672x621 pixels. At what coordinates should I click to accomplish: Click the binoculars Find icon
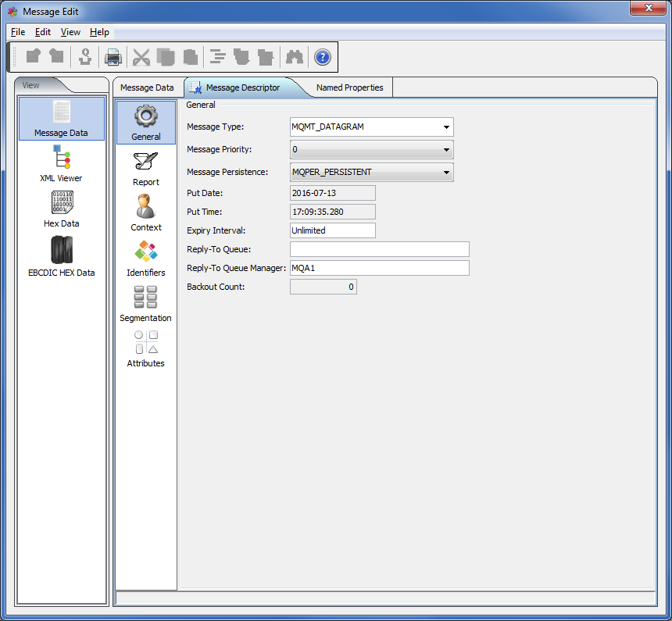pyautogui.click(x=294, y=57)
